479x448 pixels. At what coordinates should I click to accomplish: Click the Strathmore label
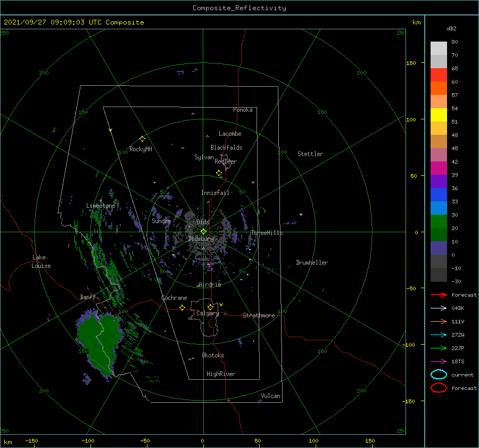click(x=259, y=315)
